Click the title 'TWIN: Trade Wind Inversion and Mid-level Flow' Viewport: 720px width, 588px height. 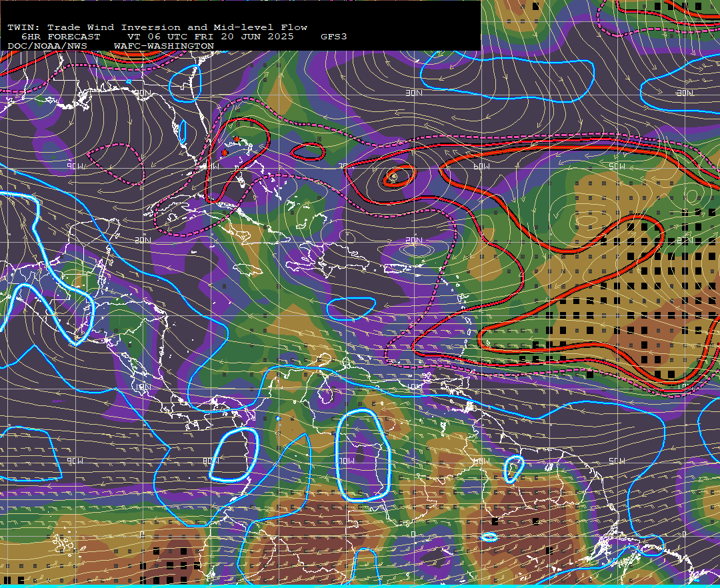click(x=157, y=27)
